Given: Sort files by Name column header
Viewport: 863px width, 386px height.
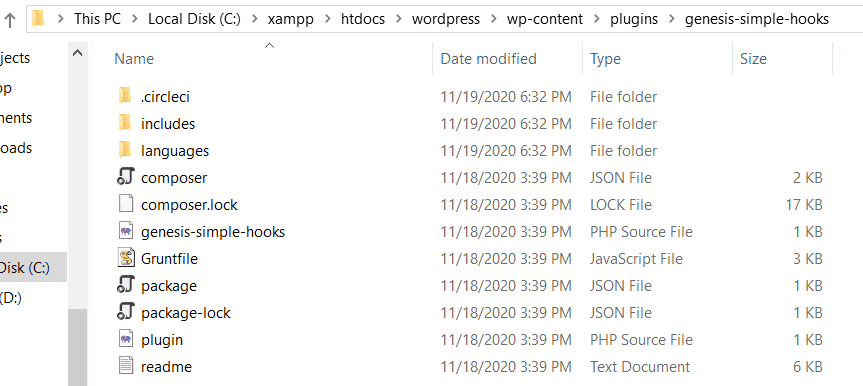Looking at the screenshot, I should click(134, 58).
